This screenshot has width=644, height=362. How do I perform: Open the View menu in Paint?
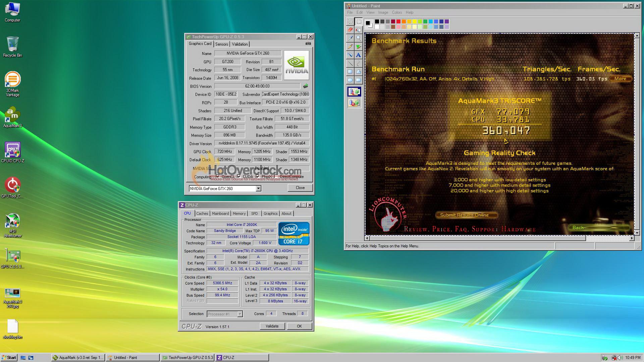point(370,12)
